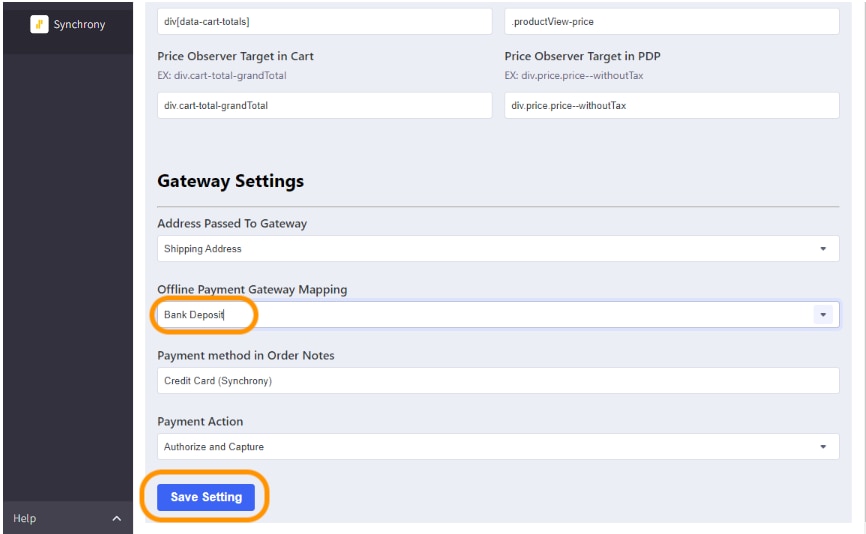Expand the Help chevron in sidebar

117,519
